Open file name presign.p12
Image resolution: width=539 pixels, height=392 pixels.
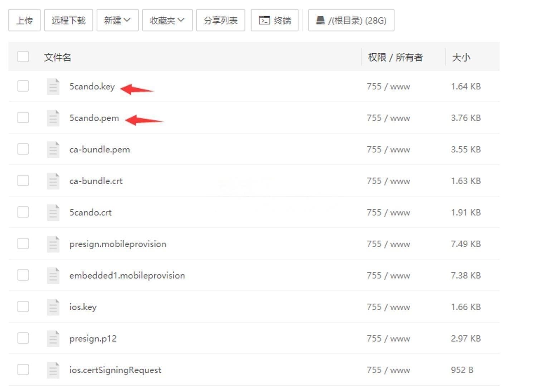click(93, 338)
